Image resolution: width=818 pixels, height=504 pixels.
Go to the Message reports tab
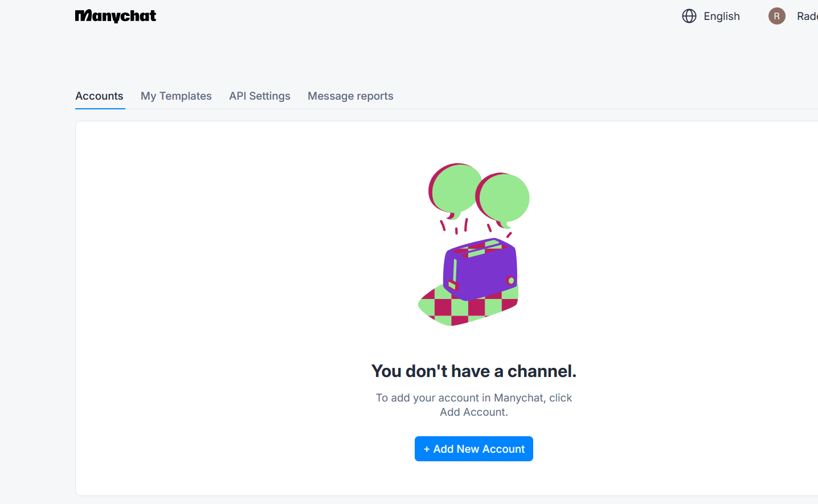(350, 96)
